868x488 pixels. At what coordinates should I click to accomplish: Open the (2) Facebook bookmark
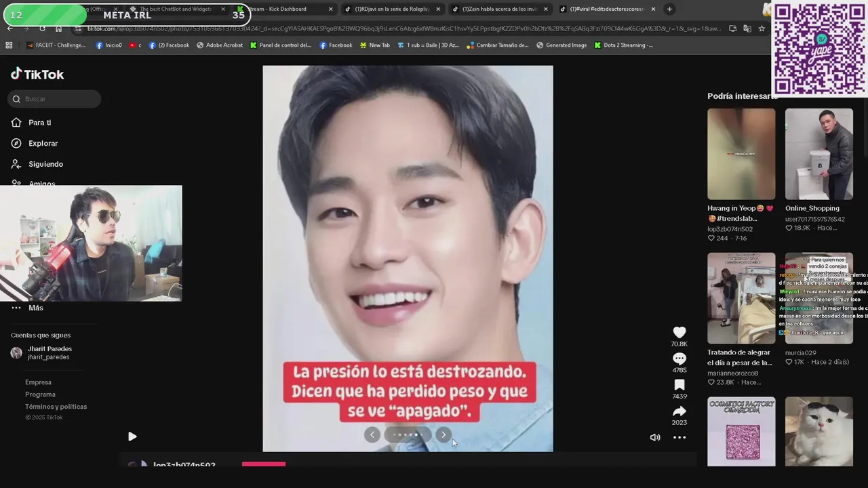168,45
